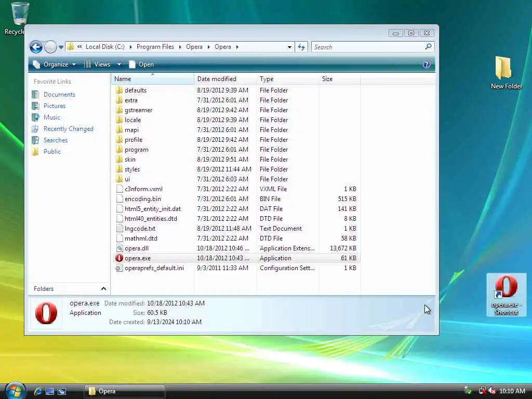Select the extra folder icon
Viewport: 532px width, 399px height.
(119, 100)
